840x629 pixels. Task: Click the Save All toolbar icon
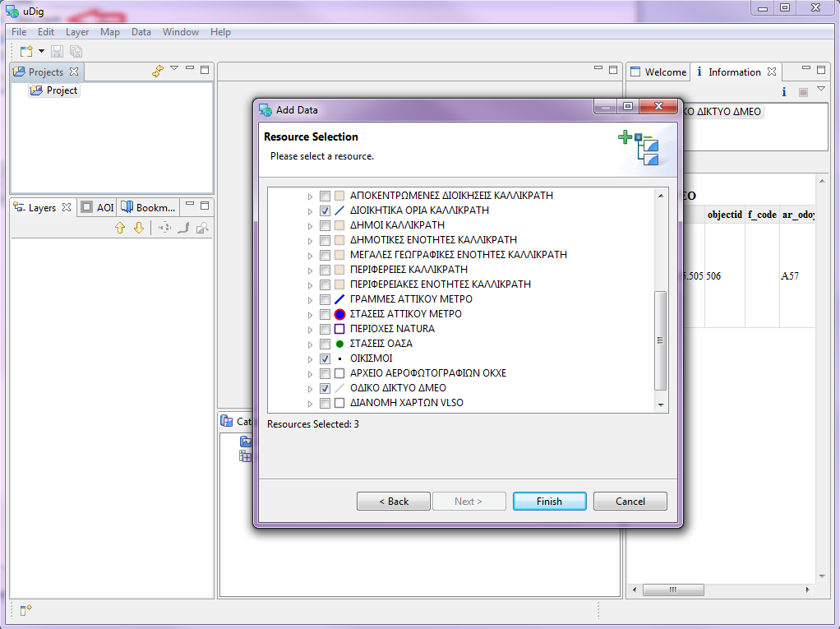point(76,52)
